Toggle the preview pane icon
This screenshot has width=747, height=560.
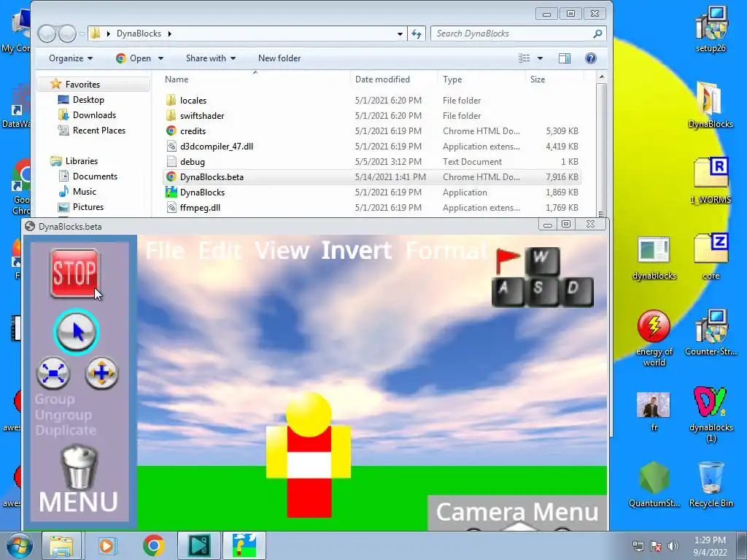click(x=565, y=58)
